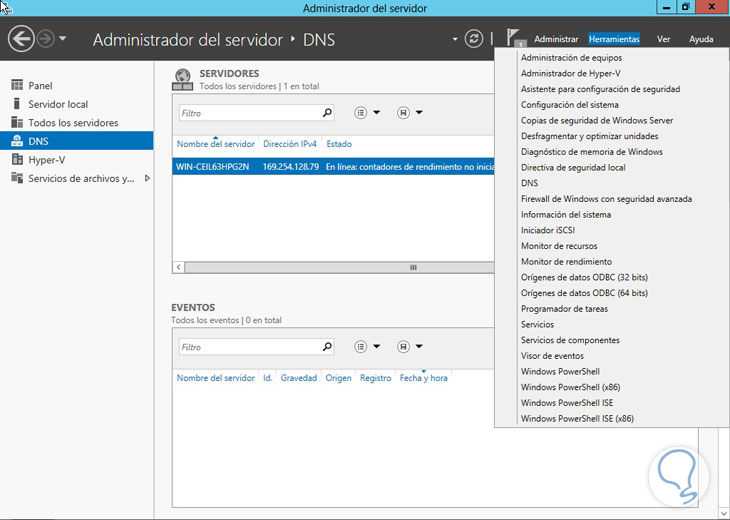Click search magnifier in Servidores filter
Viewport: 730px width, 520px height.
click(327, 113)
